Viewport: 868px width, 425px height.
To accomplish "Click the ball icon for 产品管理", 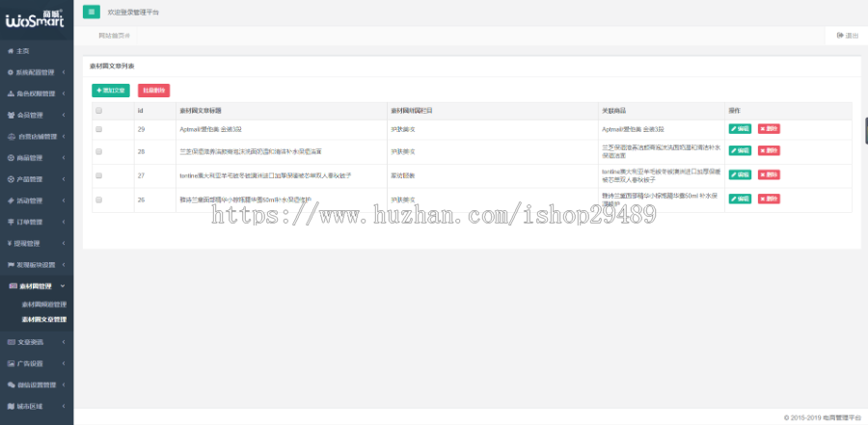I will click(11, 179).
